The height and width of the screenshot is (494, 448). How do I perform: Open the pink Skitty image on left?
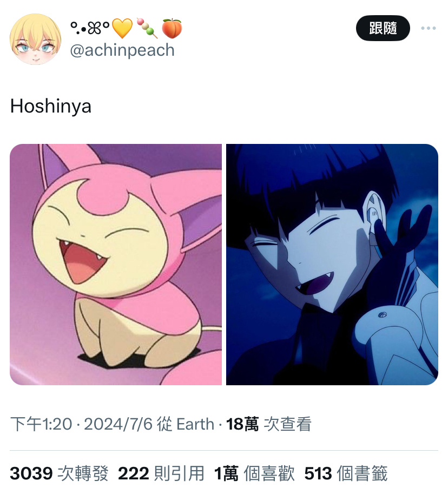click(x=116, y=265)
